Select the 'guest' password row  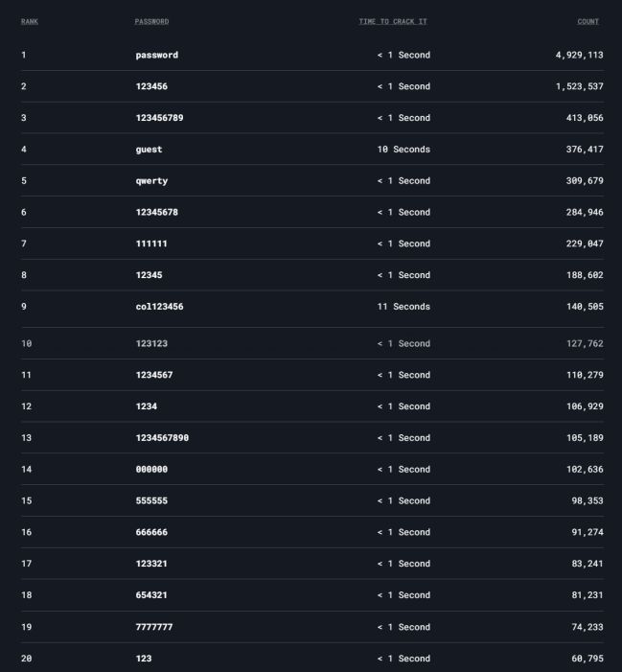click(x=312, y=150)
